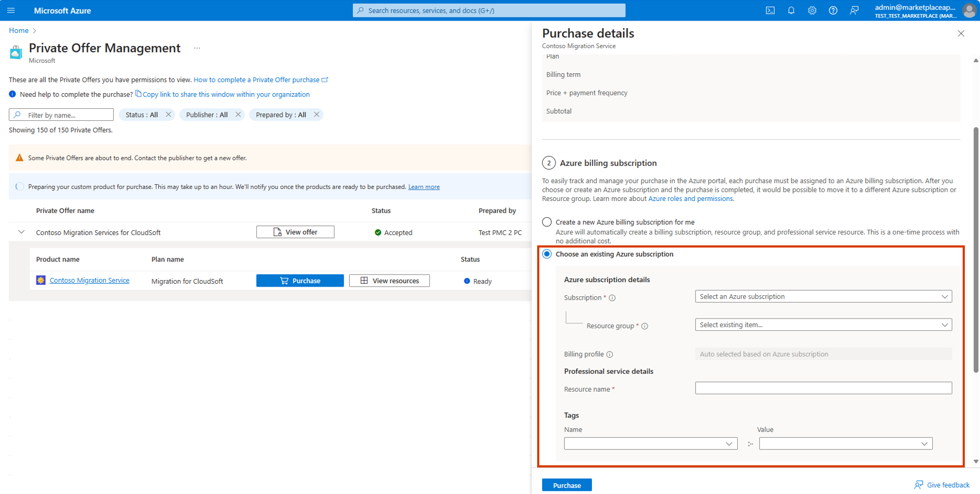Open the Azure portal hamburger menu
980x494 pixels.
[11, 10]
